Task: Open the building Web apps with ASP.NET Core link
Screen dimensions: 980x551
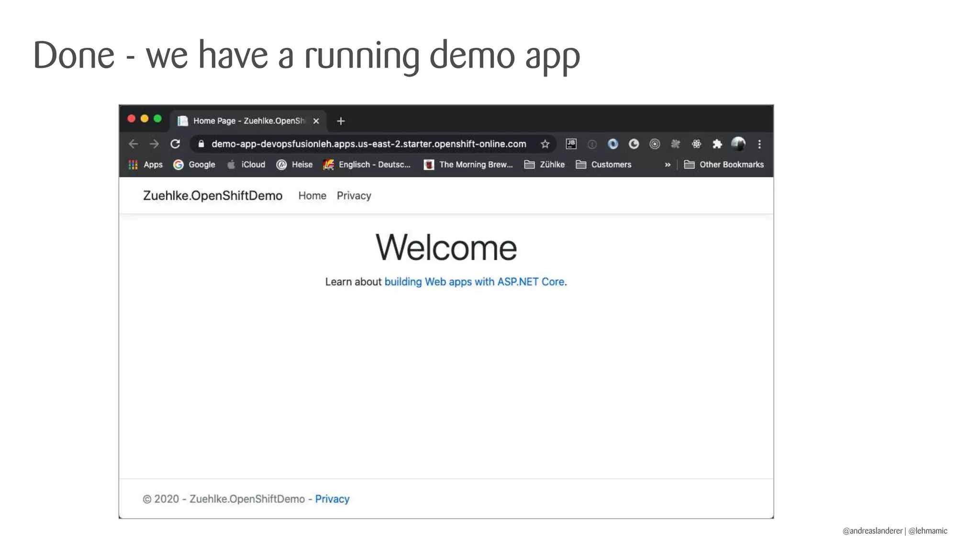Action: [x=475, y=282]
